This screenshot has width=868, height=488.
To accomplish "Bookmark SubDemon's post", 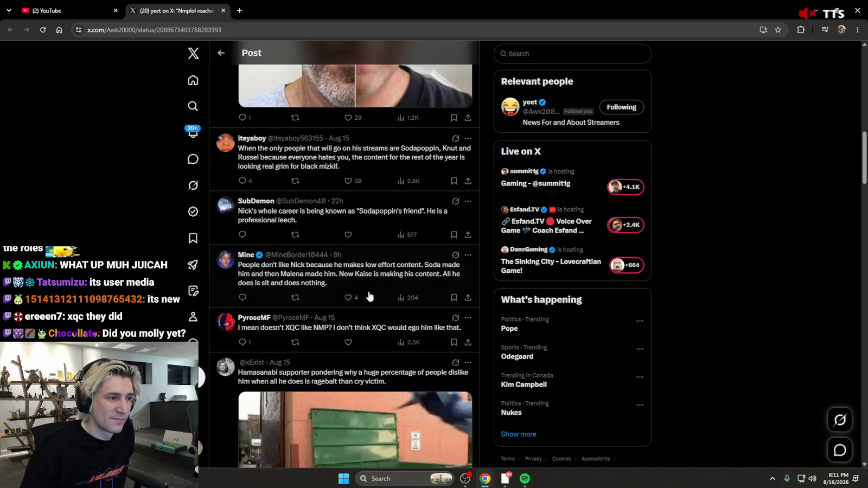I will [454, 234].
